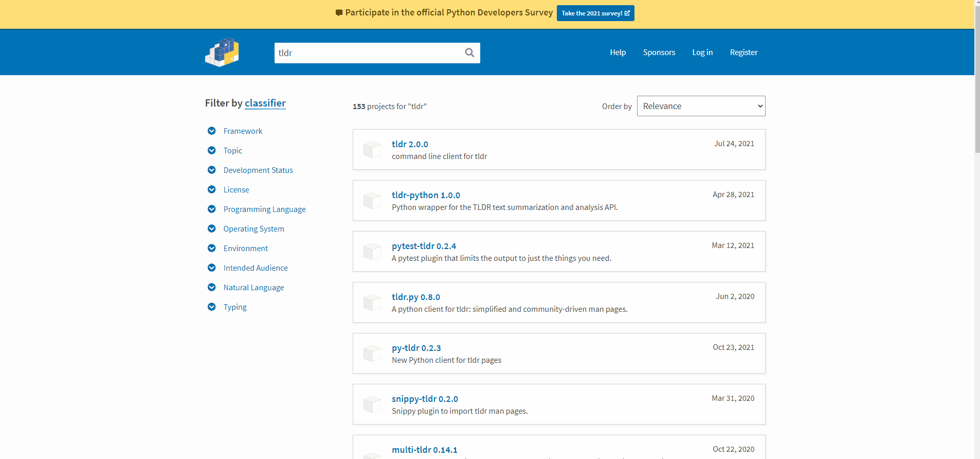Click the tldr.py package cube icon
The height and width of the screenshot is (459, 980).
pos(372,303)
